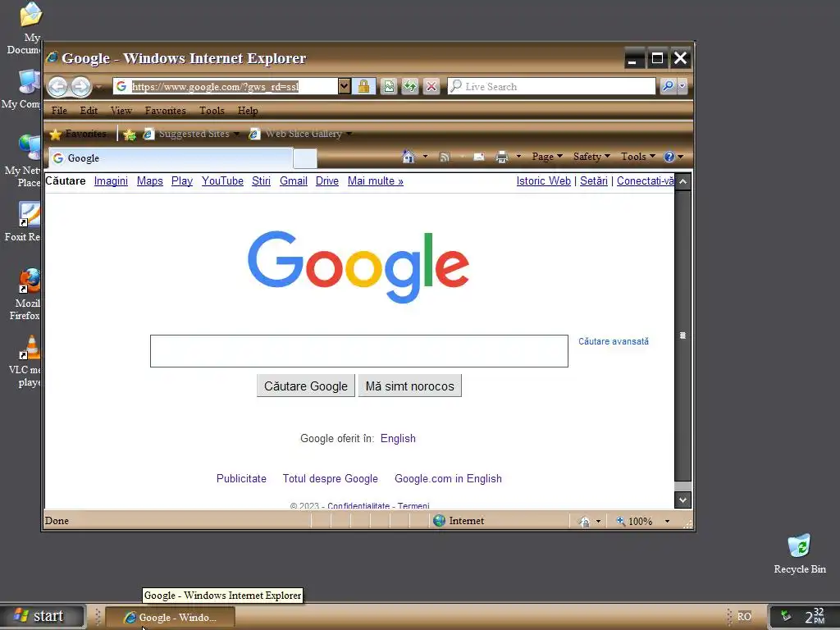
Task: Open the Tools menu in menu bar
Action: pos(212,111)
